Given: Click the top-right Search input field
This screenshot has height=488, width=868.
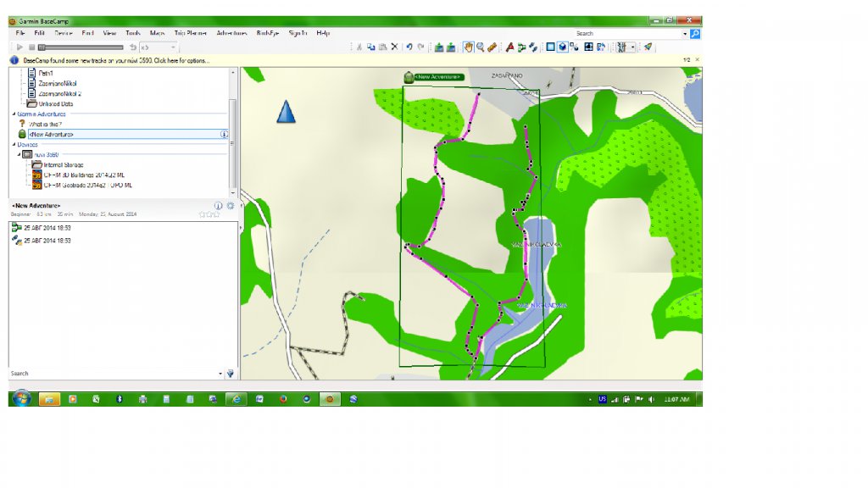Looking at the screenshot, I should click(627, 34).
